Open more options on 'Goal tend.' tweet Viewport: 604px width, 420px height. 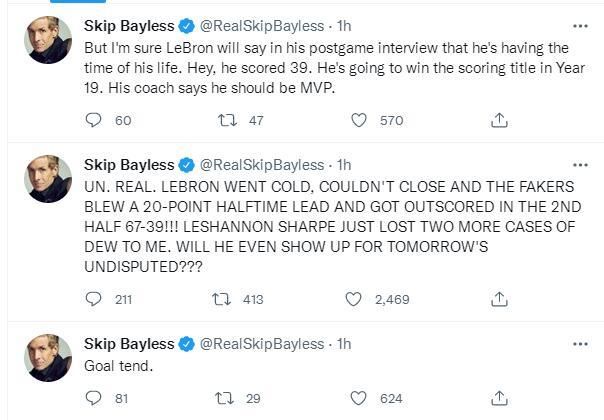coord(579,343)
